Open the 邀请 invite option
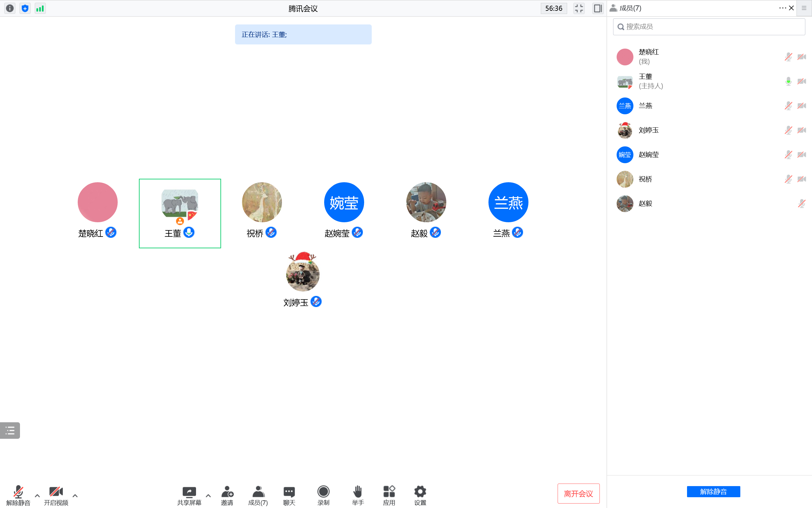Image resolution: width=812 pixels, height=508 pixels. (227, 495)
